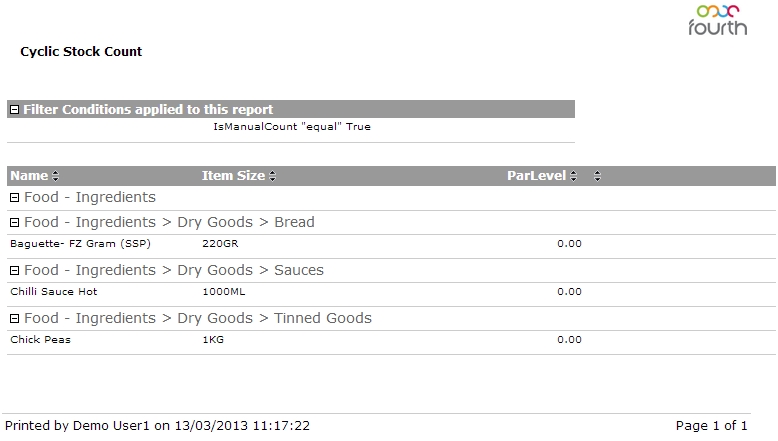Select the ParLevel column header
Screen dimensions: 778x441
[536, 176]
